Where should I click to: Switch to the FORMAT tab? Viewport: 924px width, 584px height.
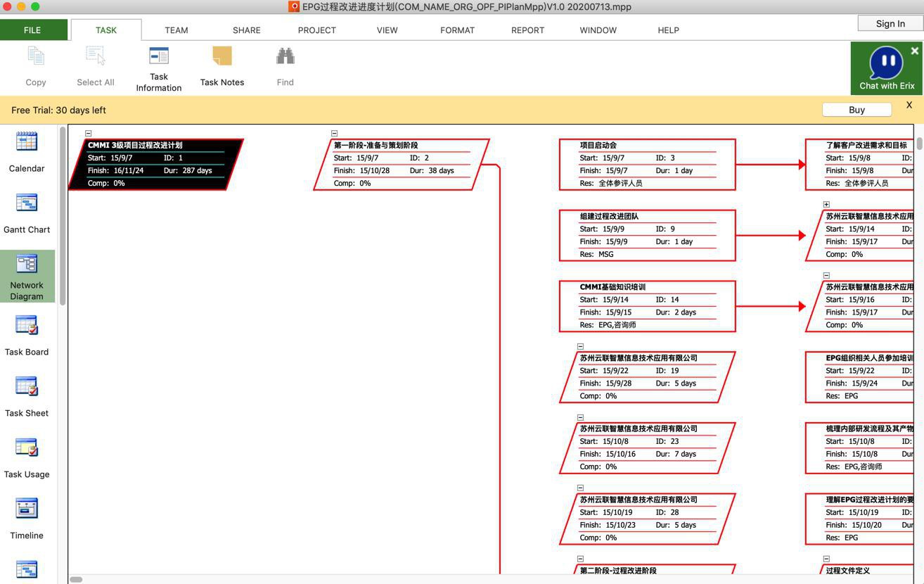pos(458,30)
